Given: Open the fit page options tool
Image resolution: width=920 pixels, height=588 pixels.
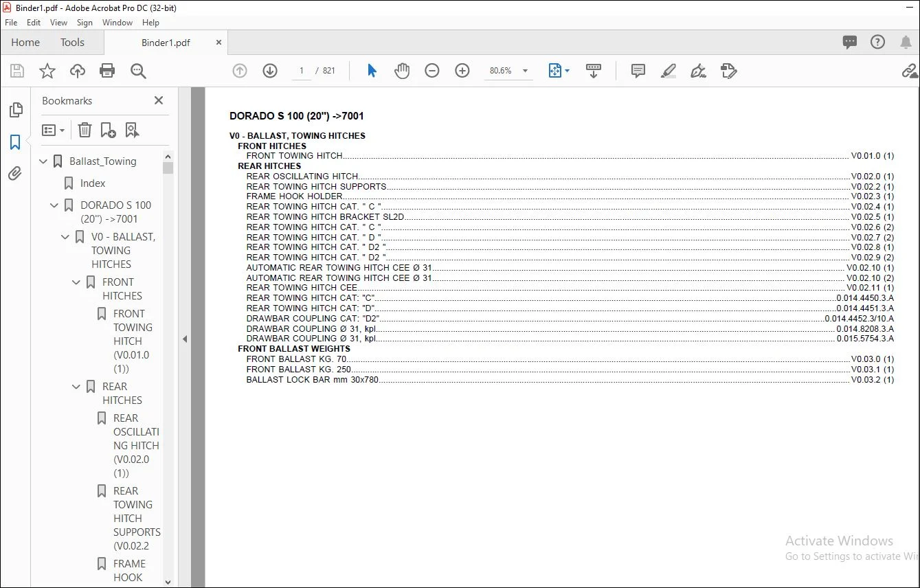Looking at the screenshot, I should click(x=559, y=71).
